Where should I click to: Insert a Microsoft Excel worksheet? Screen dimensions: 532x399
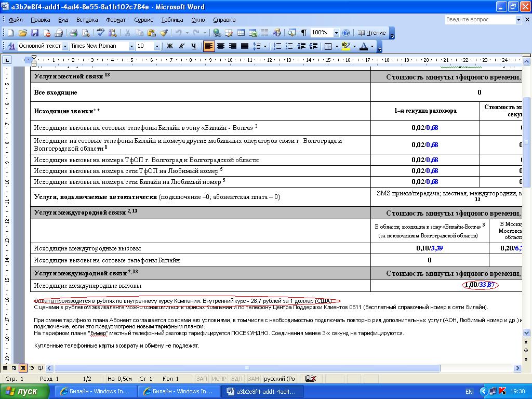tap(252, 33)
